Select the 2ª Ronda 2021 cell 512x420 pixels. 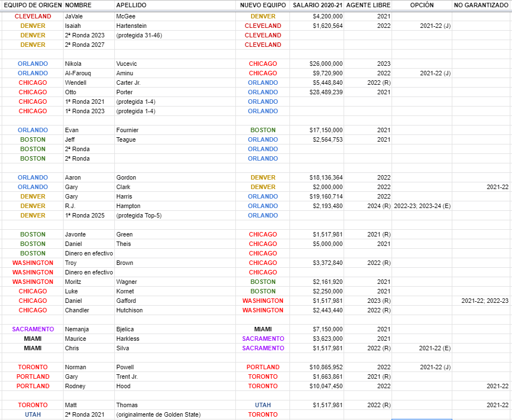(89, 414)
